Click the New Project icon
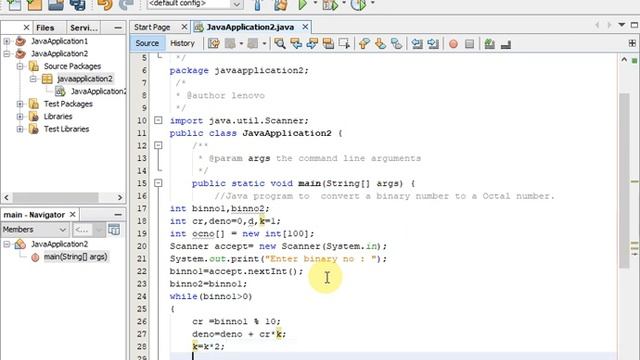Screen dimensions: 640x360 34,4
